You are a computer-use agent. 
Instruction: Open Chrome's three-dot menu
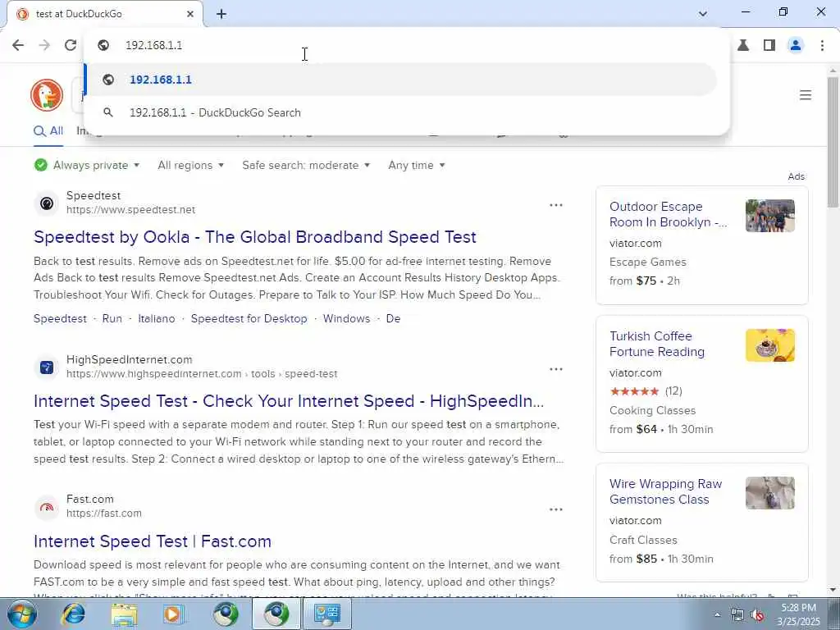[822, 45]
